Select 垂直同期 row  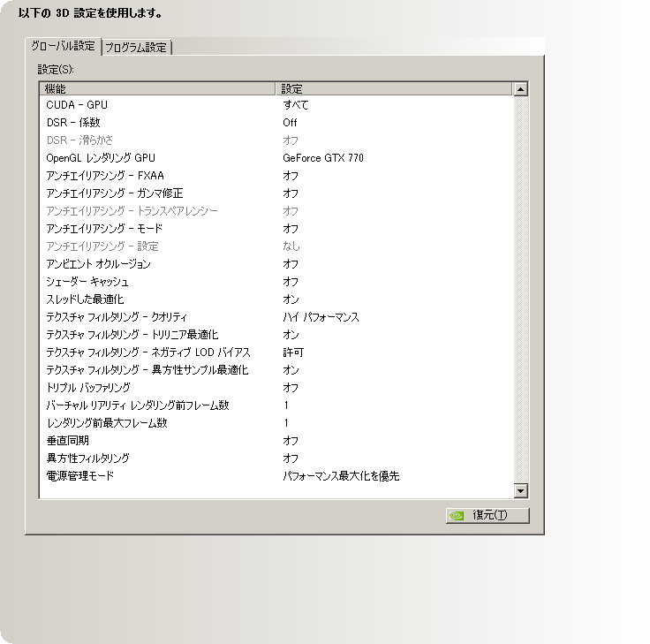[x=276, y=441]
